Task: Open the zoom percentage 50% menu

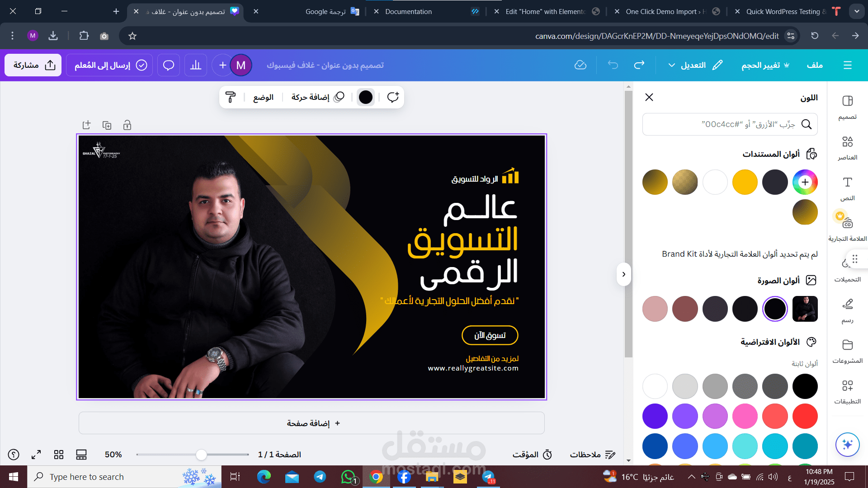Action: [x=113, y=455]
